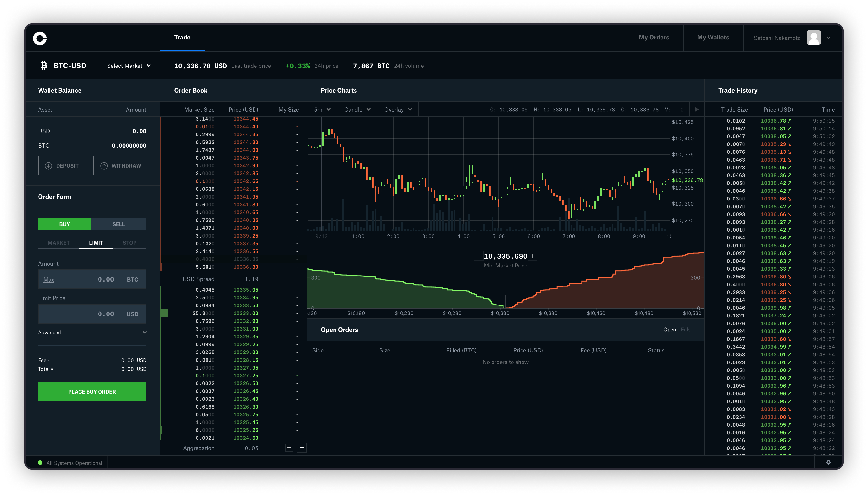Image resolution: width=868 pixels, height=495 pixels.
Task: Click the withdraw icon in wallet
Action: [x=103, y=166]
